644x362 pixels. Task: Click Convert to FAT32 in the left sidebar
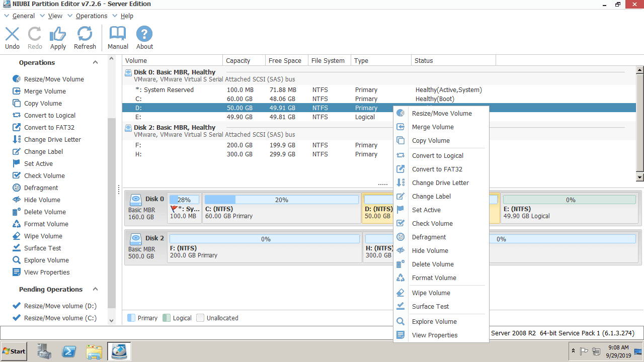[49, 127]
